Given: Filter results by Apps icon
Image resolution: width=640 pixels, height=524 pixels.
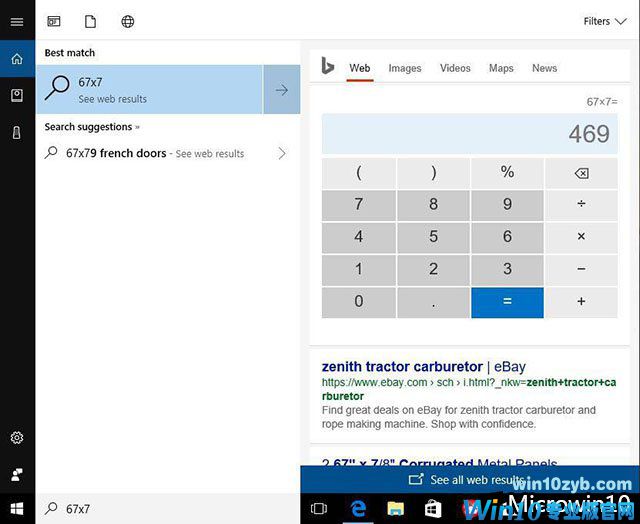Looking at the screenshot, I should click(x=54, y=21).
